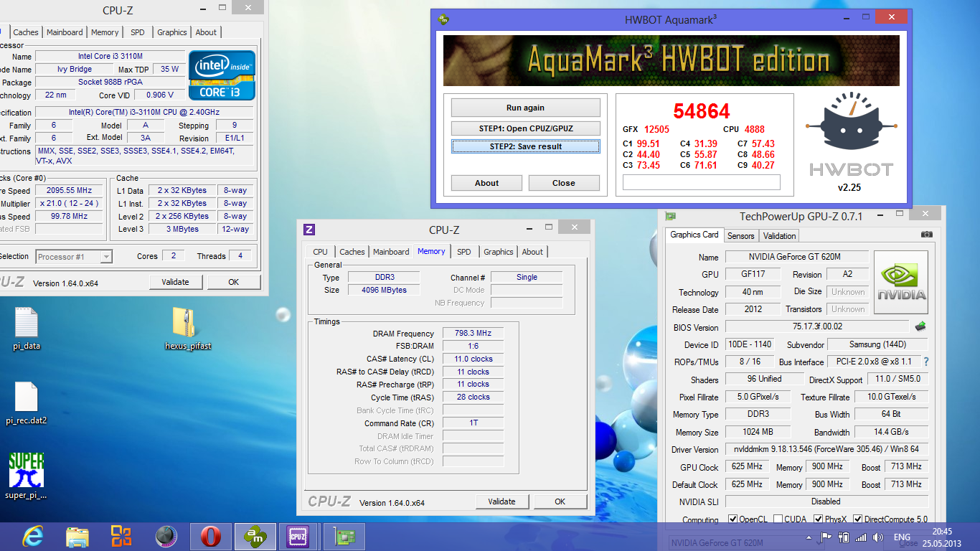The image size is (980, 551).
Task: Click the NVIDIA logo in GPU-Z
Action: (901, 282)
